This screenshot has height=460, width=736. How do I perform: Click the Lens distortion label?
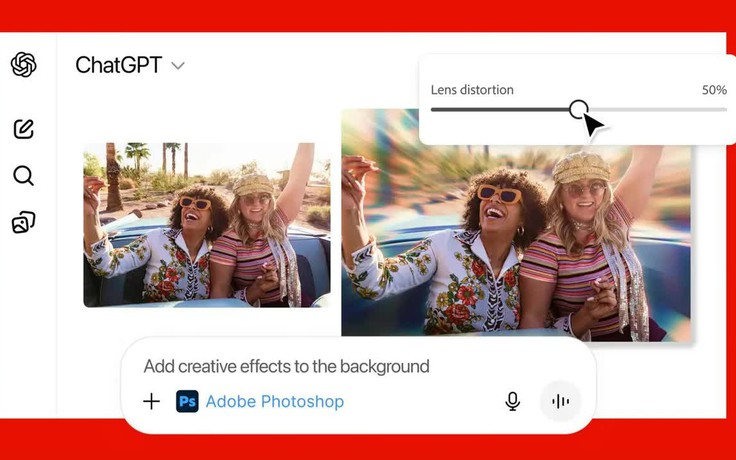click(472, 90)
